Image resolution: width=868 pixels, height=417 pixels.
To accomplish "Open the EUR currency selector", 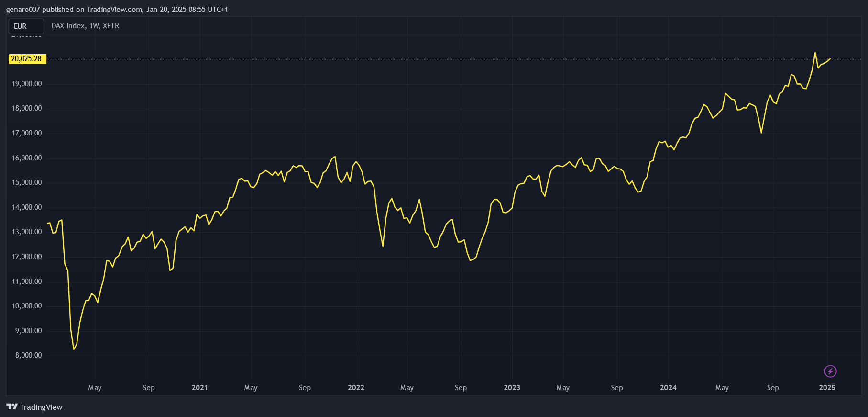I will pyautogui.click(x=26, y=26).
